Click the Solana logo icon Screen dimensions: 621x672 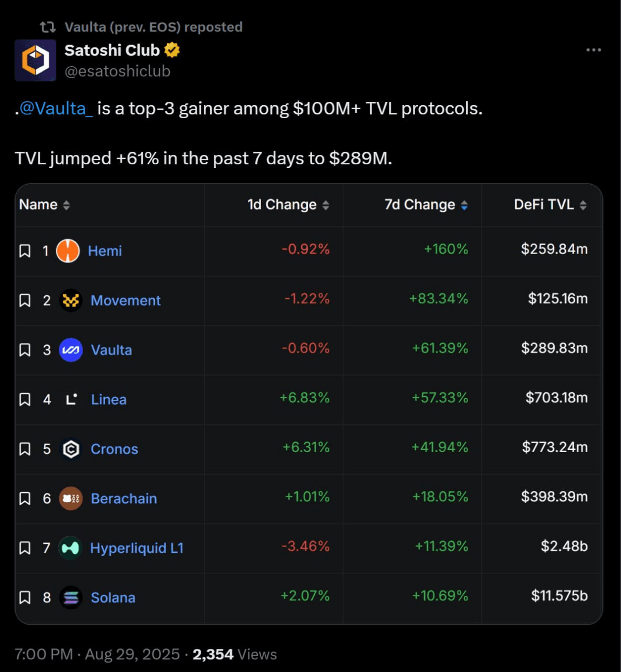[71, 597]
